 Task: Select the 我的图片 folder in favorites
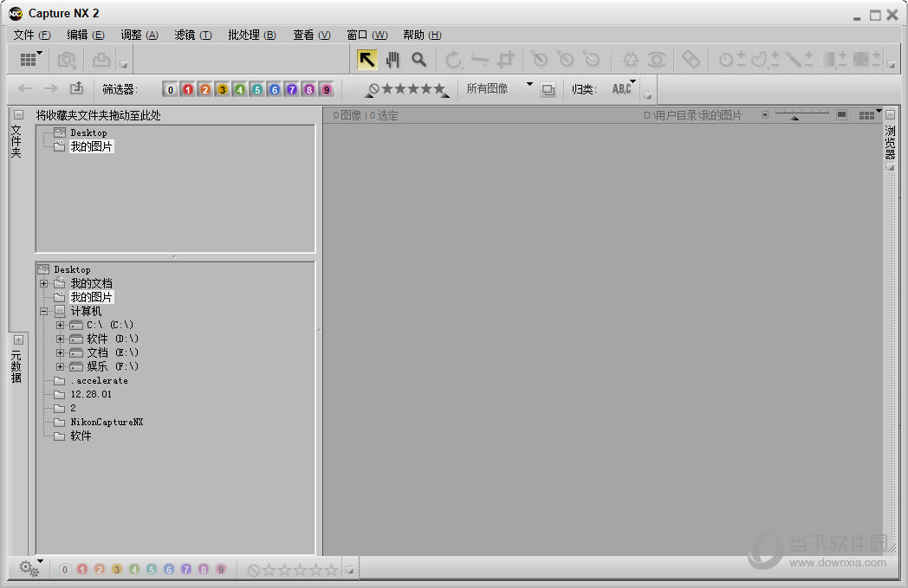[90, 146]
